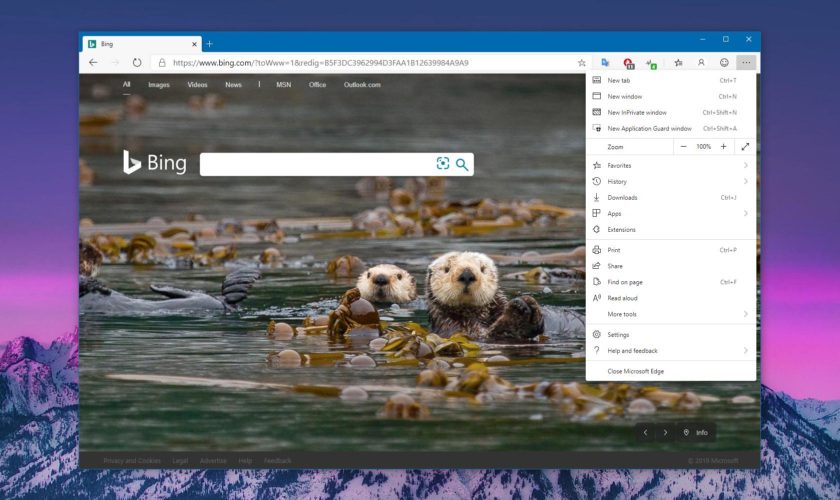The image size is (840, 500).
Task: Open the user profile icon in toolbar
Action: 701,62
